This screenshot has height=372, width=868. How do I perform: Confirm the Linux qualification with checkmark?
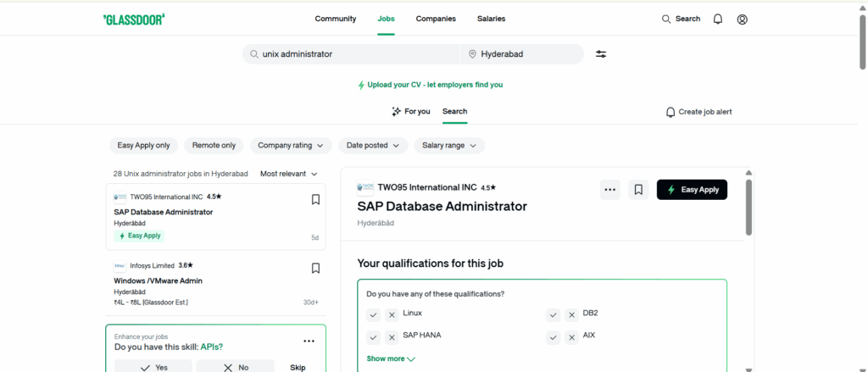373,314
